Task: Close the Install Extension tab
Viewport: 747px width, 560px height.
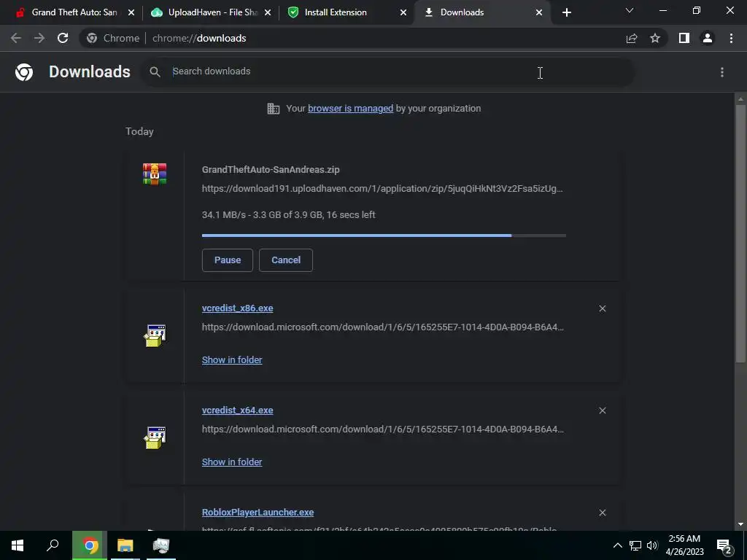Action: pos(403,12)
